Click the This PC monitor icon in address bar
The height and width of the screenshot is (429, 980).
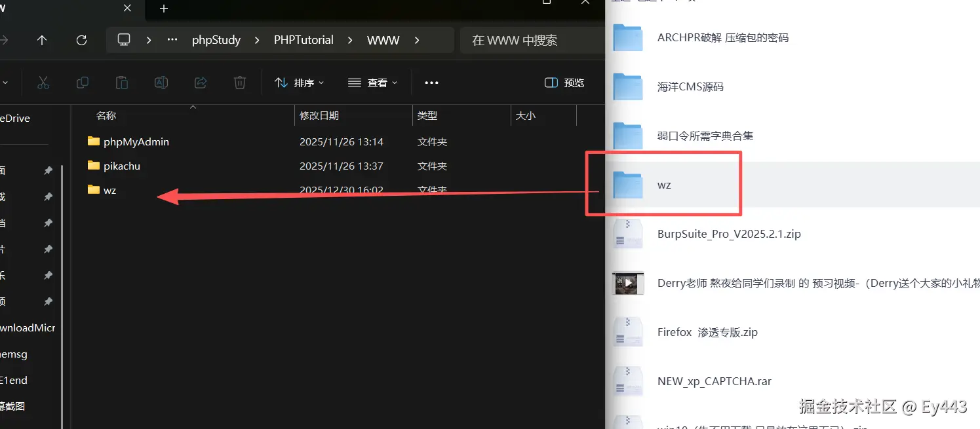point(124,40)
